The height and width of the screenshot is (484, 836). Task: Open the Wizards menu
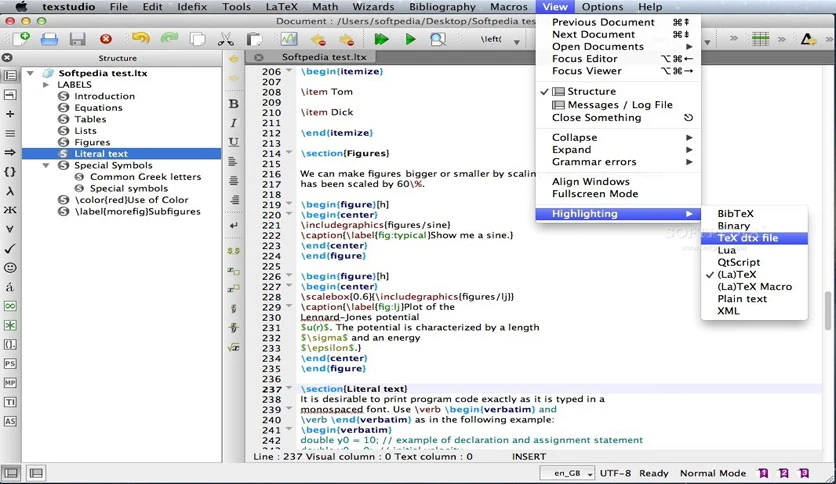(x=373, y=7)
